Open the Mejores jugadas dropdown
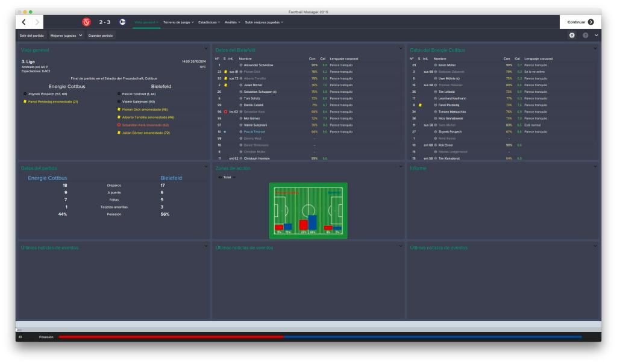The width and height of the screenshot is (617, 364). pyautogui.click(x=66, y=36)
